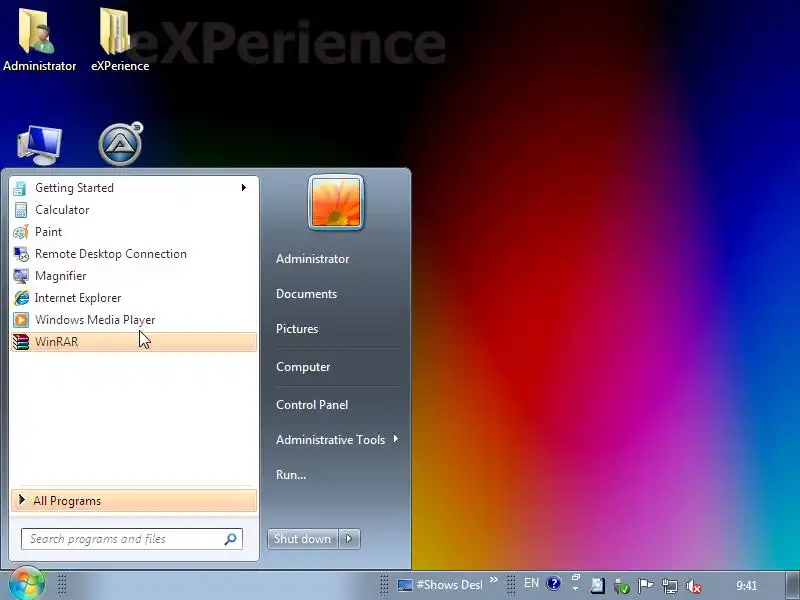Click the disk tray icon
Image resolution: width=800 pixels, height=600 pixels.
597,586
